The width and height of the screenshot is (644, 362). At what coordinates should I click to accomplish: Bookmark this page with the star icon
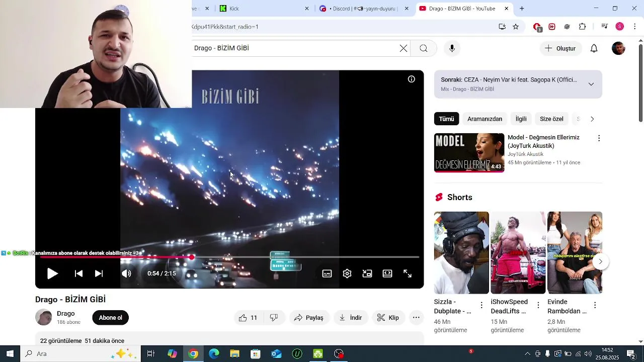[x=516, y=27]
